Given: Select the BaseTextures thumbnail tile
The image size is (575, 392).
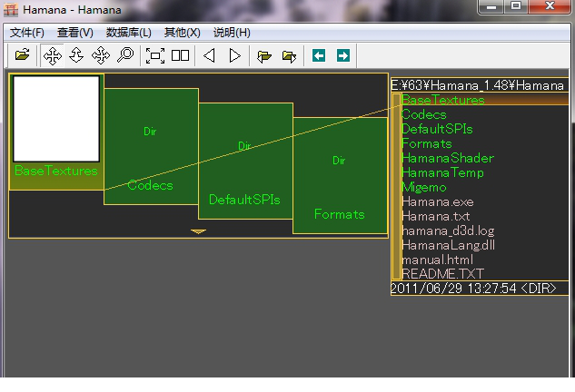Looking at the screenshot, I should coord(56,132).
